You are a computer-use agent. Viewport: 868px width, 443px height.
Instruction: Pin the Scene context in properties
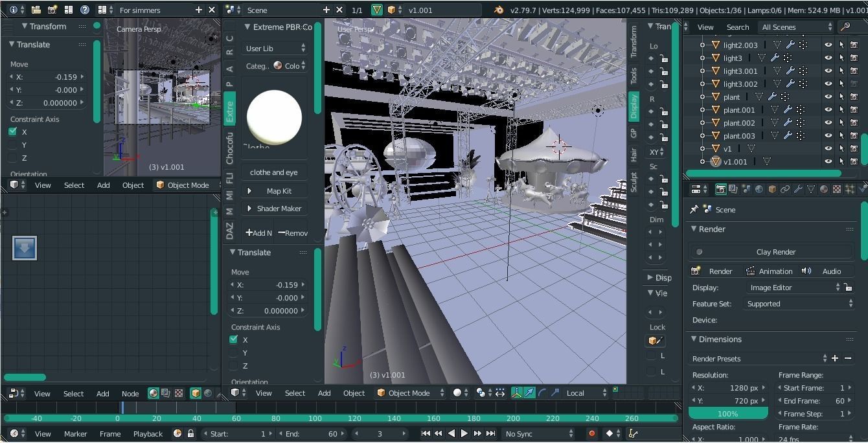pyautogui.click(x=694, y=210)
